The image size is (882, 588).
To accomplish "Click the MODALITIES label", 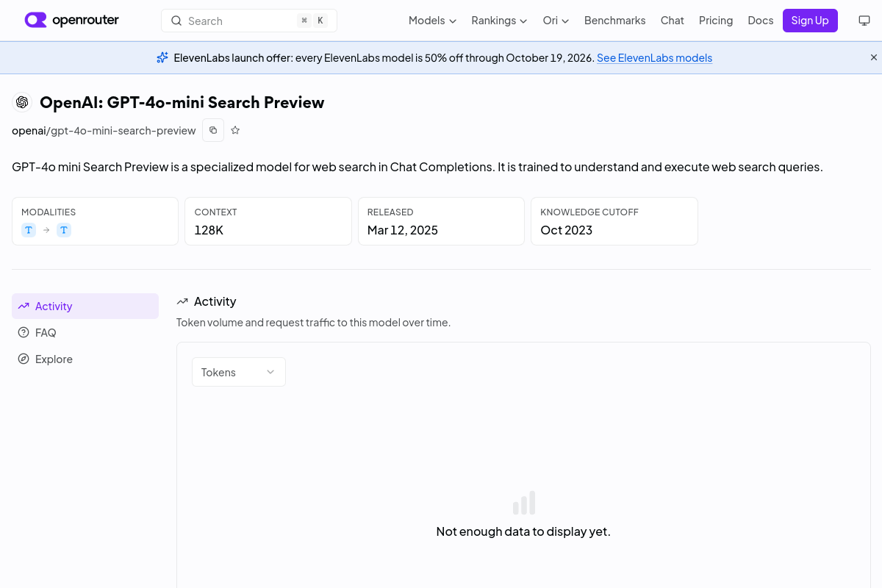I will 49,212.
